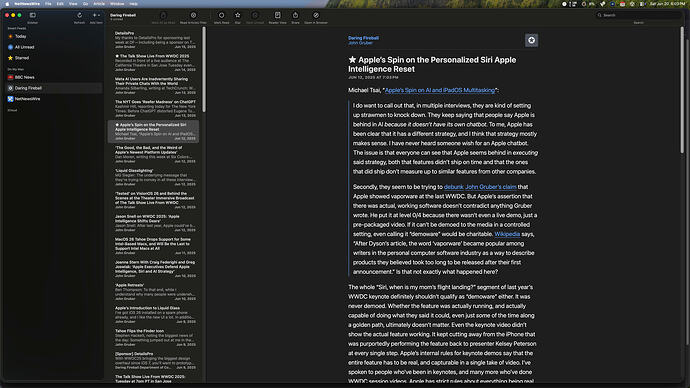This screenshot has height=388, width=690.
Task: Click the John Gruber author link
Action: tap(360, 43)
